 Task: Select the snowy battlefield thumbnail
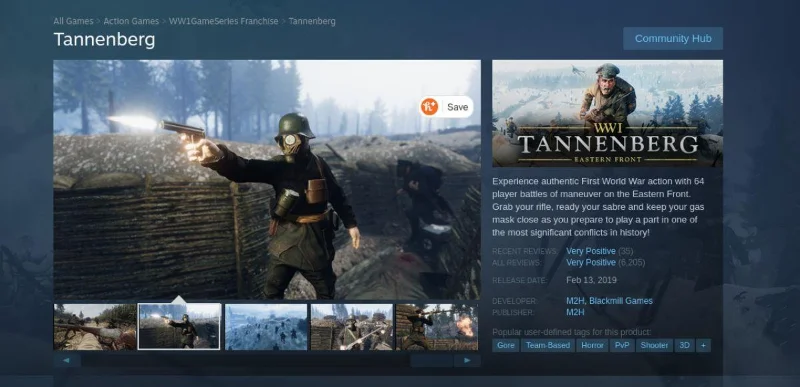tap(266, 327)
